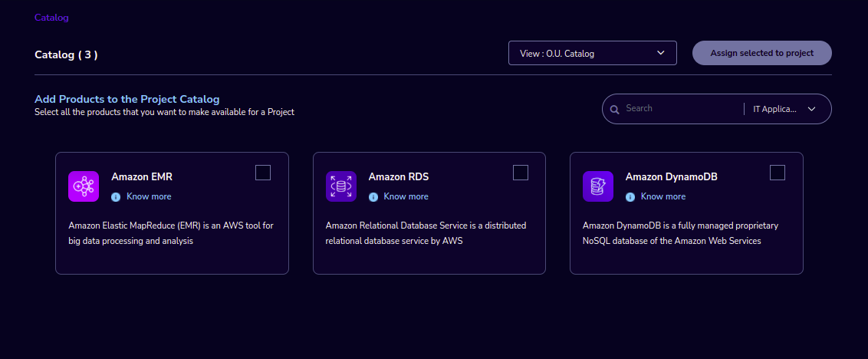
Task: Expand the IT Applica... category filter
Action: pyautogui.click(x=784, y=109)
